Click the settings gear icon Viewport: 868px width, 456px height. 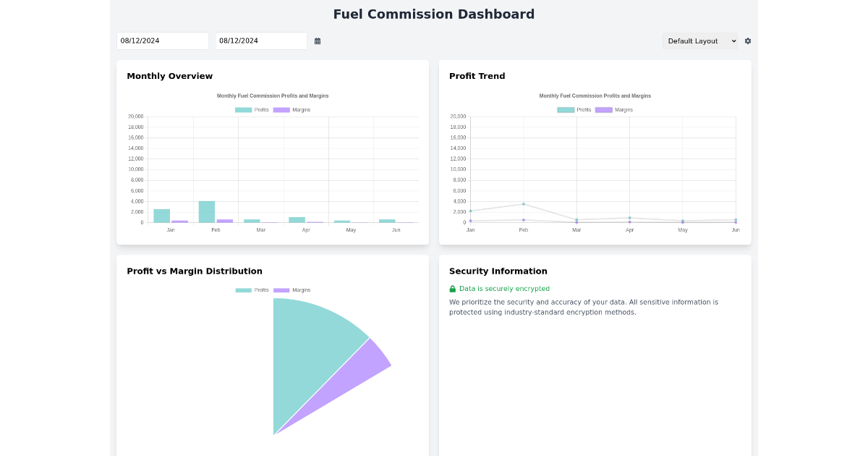pos(748,41)
